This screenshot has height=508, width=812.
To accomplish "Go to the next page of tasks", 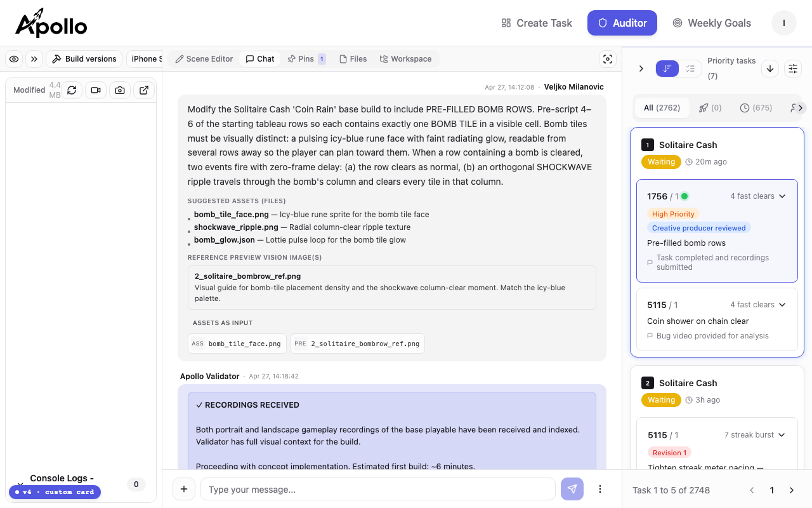I will pos(791,490).
